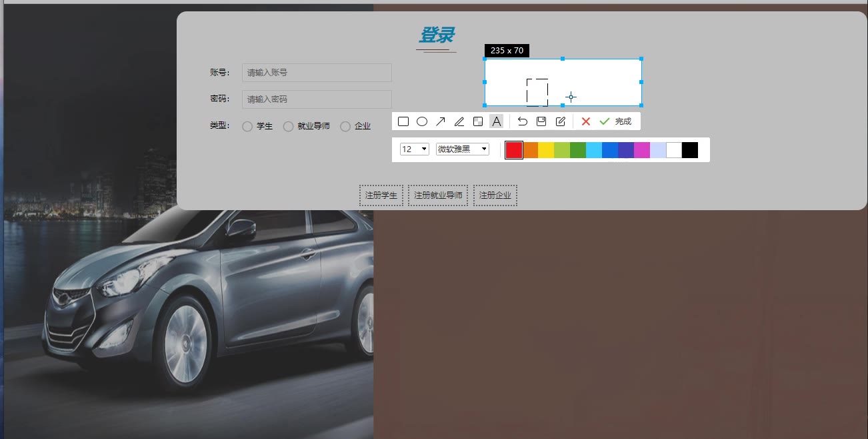Image resolution: width=868 pixels, height=439 pixels.
Task: Select the mosaic blur tool
Action: 478,121
